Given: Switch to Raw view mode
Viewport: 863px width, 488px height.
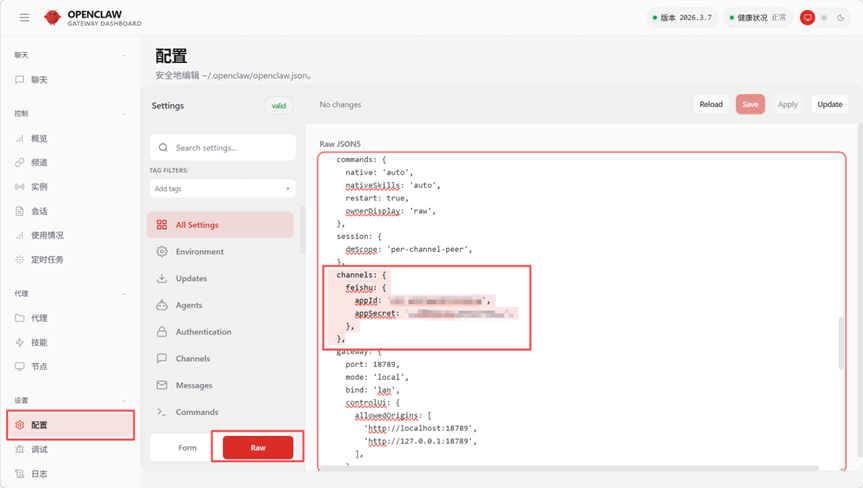Looking at the screenshot, I should (x=258, y=448).
